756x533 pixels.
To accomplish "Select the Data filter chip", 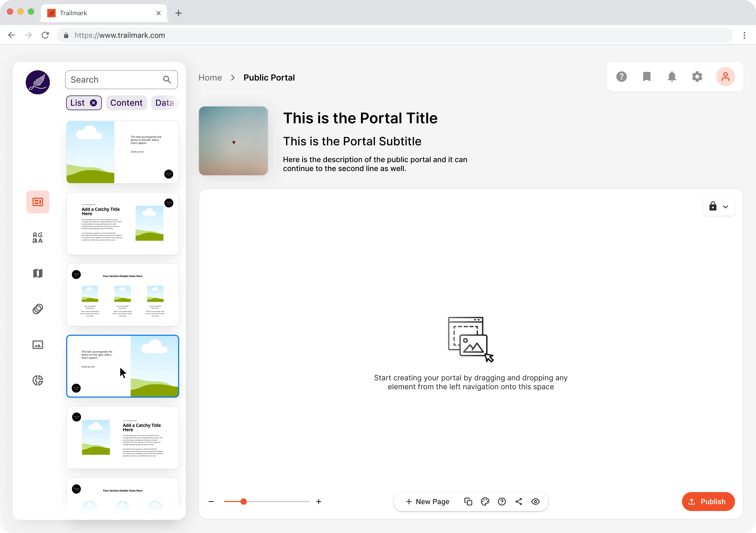I will (x=165, y=103).
